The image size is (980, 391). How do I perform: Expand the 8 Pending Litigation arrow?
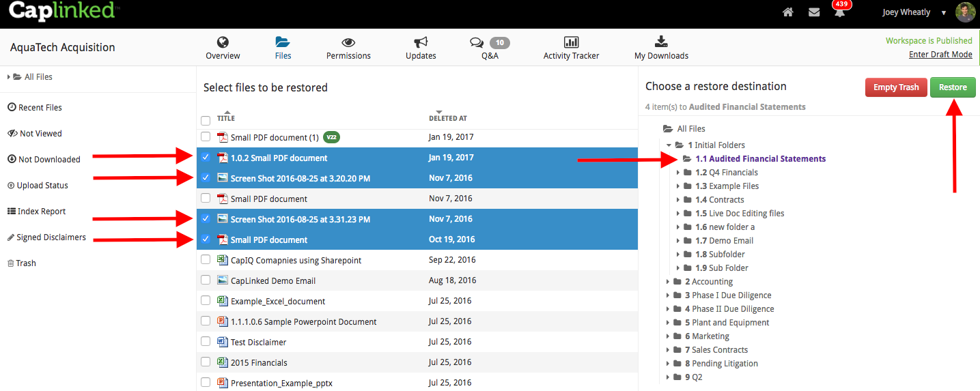pyautogui.click(x=668, y=364)
